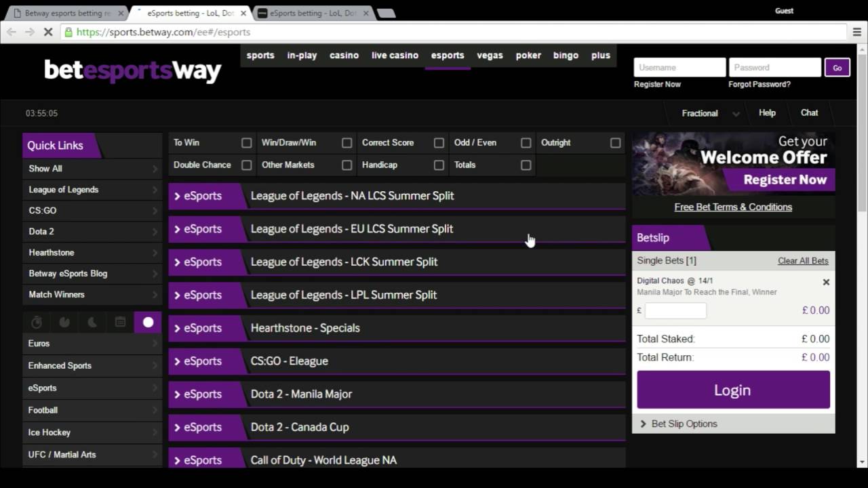Expand League of Legends - LPL Summer Split

click(397, 296)
